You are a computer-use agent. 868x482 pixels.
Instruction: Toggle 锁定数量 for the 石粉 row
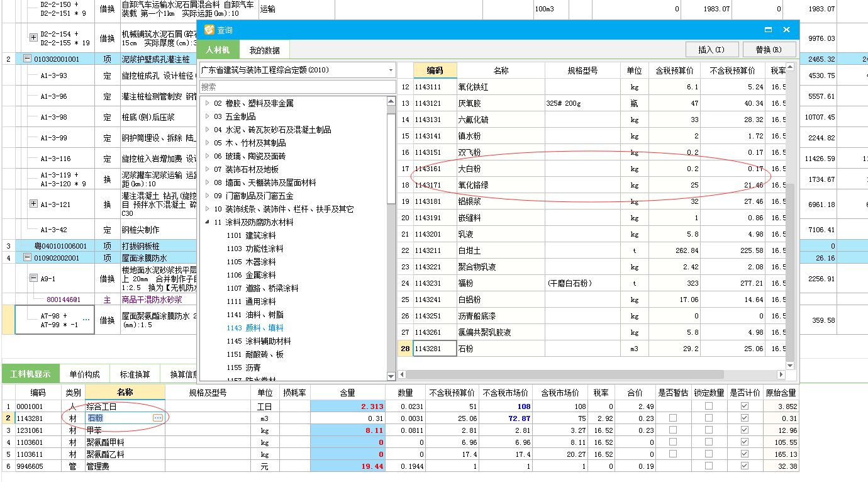(709, 418)
